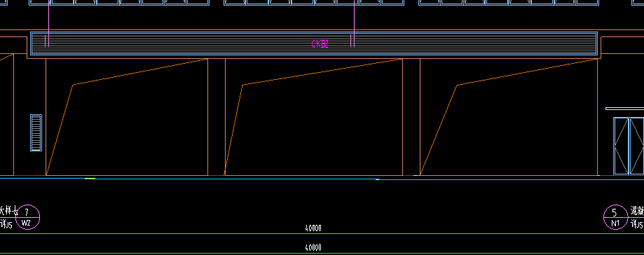The width and height of the screenshot is (644, 255).
Task: Select the blue double door at right
Action: pos(629,146)
